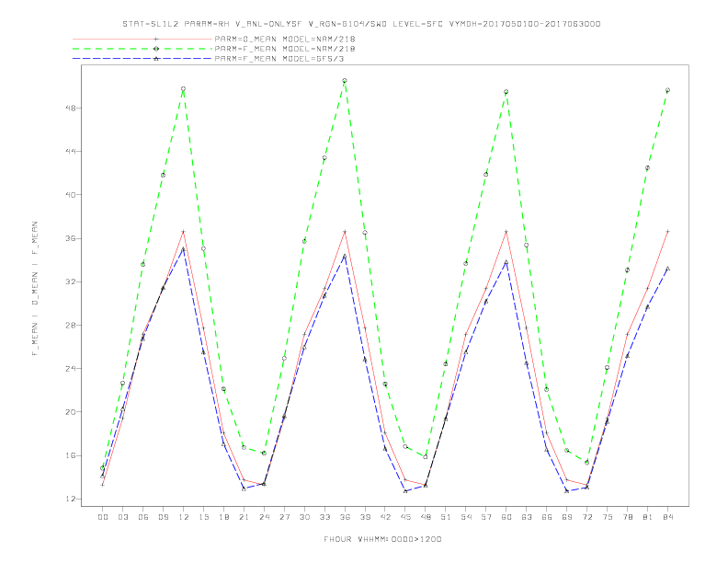Click x-axis forecast hour label 84
The image size is (728, 563).
click(668, 517)
